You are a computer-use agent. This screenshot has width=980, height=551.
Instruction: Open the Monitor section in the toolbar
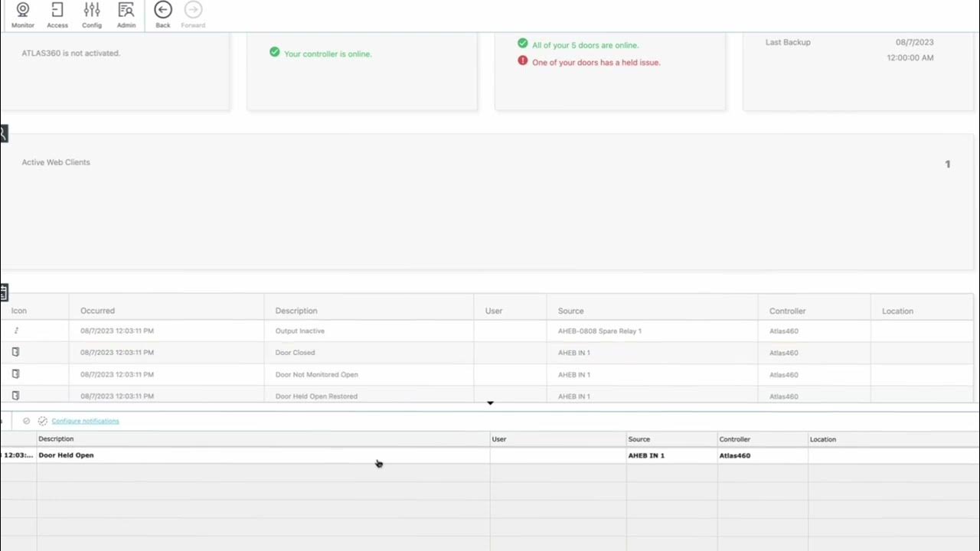pos(23,15)
